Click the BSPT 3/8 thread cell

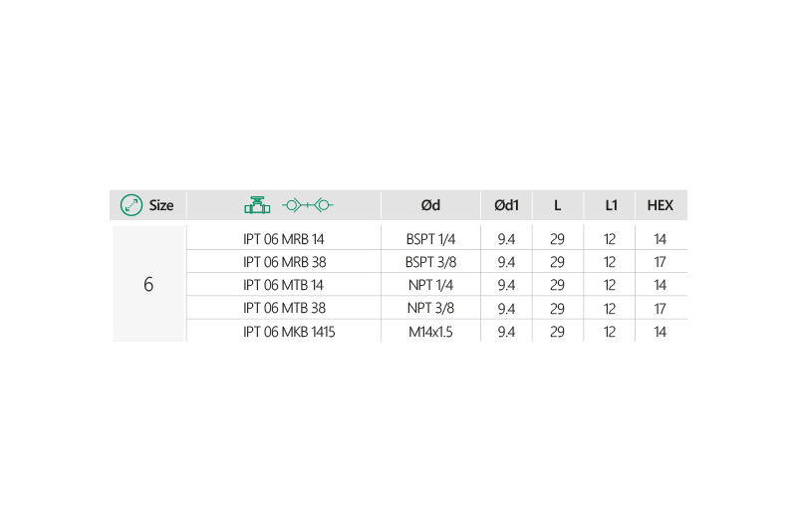(430, 262)
